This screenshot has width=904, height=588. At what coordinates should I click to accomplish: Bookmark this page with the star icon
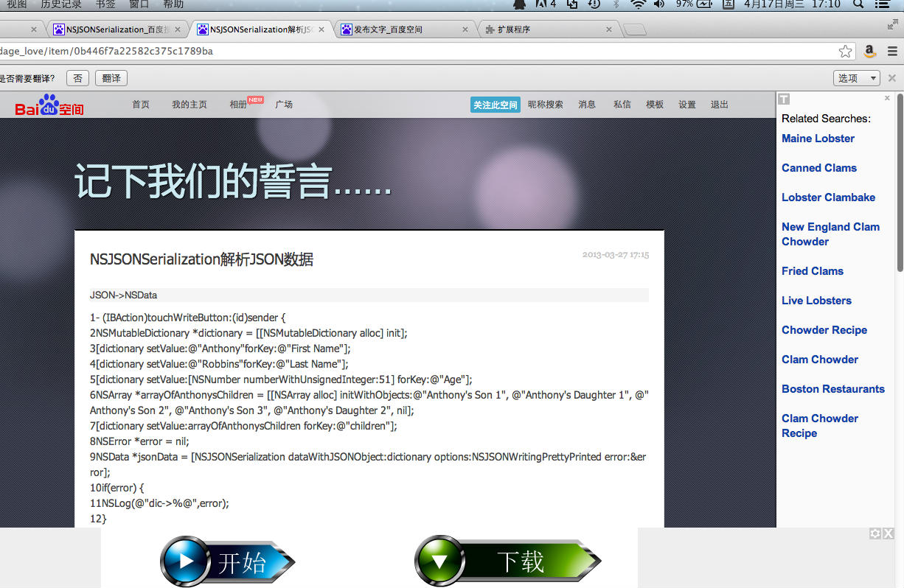(846, 52)
